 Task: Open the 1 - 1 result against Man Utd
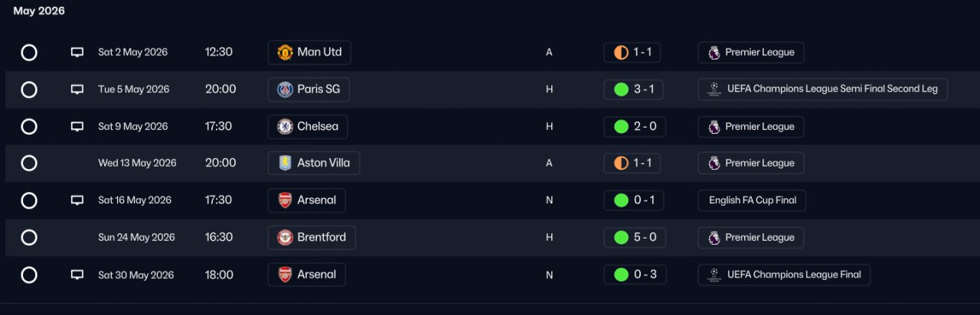[x=633, y=53]
